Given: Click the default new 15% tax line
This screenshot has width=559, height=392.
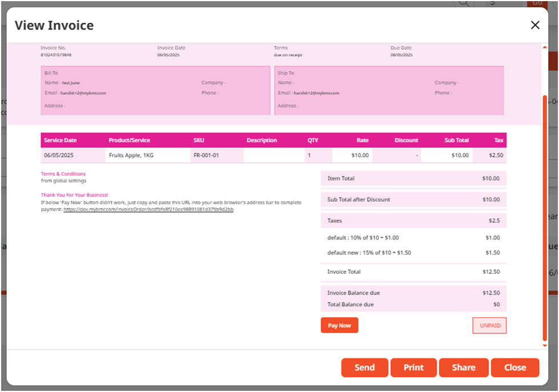Looking at the screenshot, I should point(413,253).
